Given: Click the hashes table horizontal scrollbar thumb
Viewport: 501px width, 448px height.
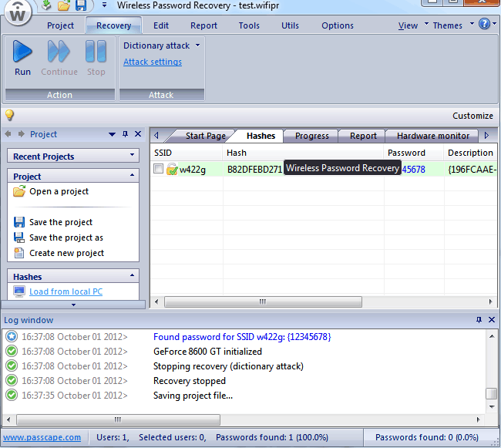Looking at the screenshot, I should 263,301.
